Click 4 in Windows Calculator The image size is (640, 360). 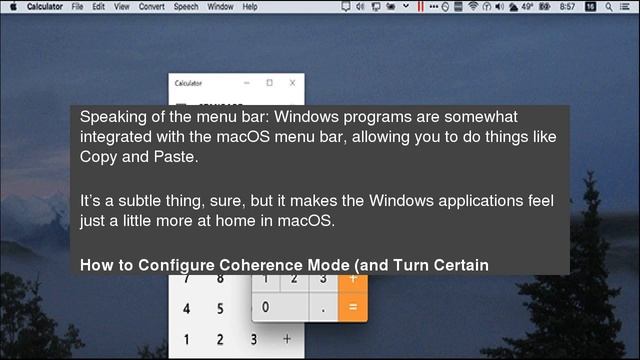(187, 309)
